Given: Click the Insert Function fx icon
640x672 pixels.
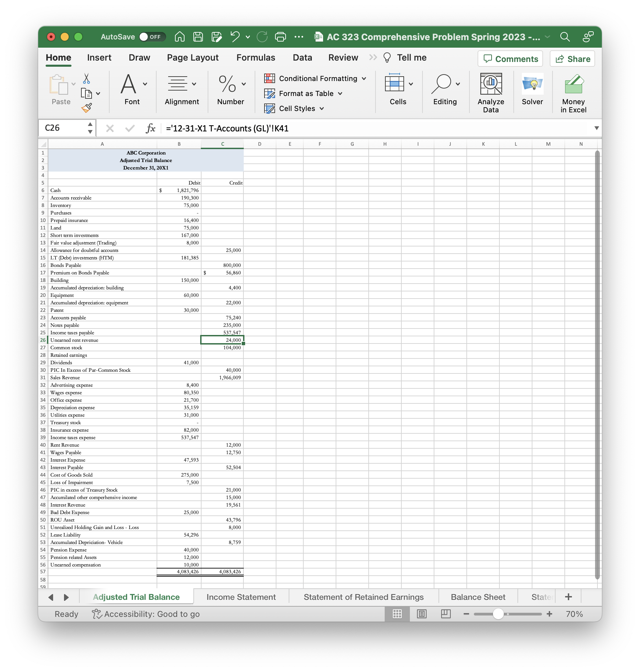Looking at the screenshot, I should click(150, 128).
